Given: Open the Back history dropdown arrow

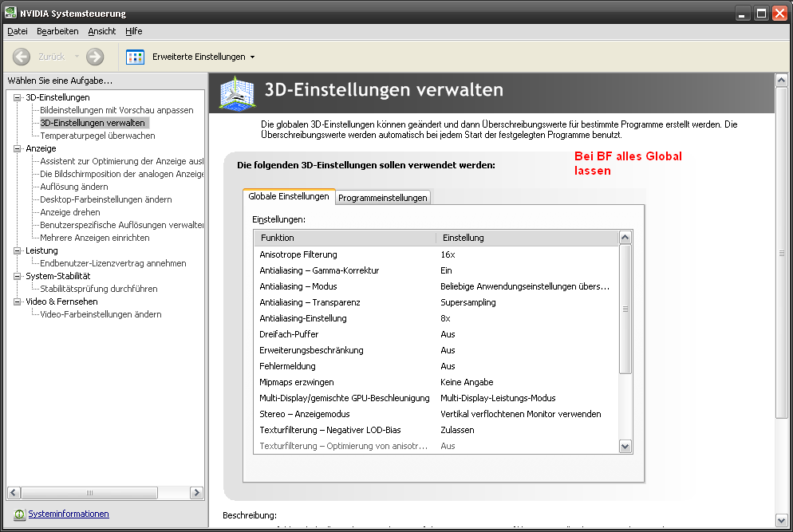Looking at the screenshot, I should [x=77, y=57].
